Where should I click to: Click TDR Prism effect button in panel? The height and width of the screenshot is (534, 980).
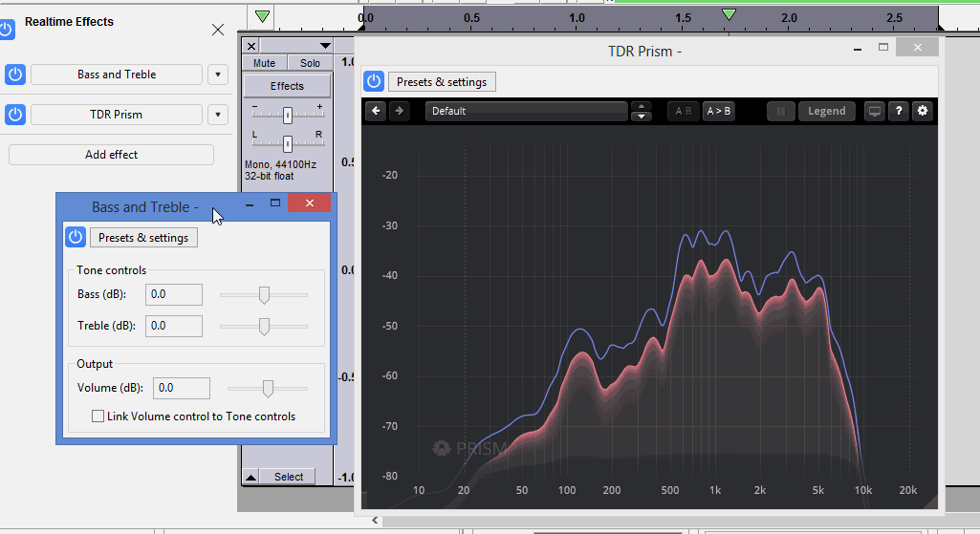117,115
